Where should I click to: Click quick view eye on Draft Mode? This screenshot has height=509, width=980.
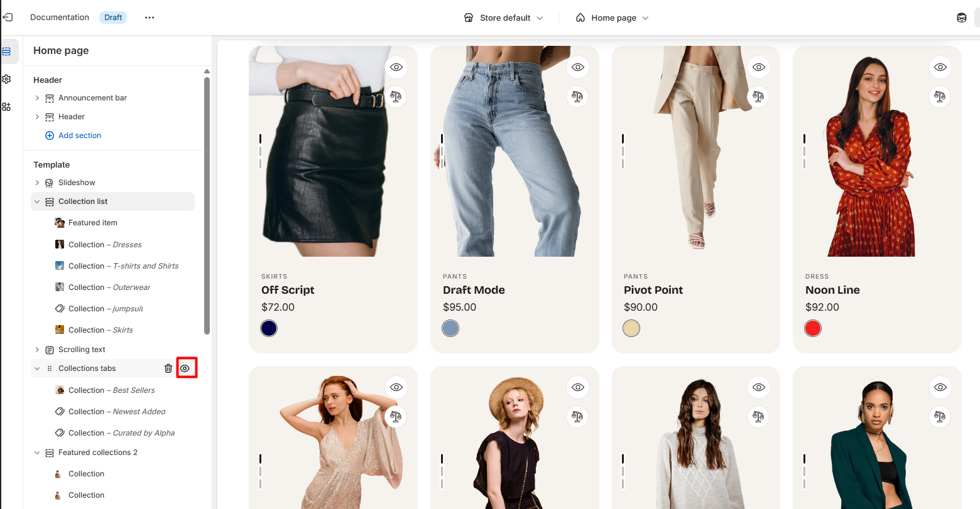click(x=578, y=67)
